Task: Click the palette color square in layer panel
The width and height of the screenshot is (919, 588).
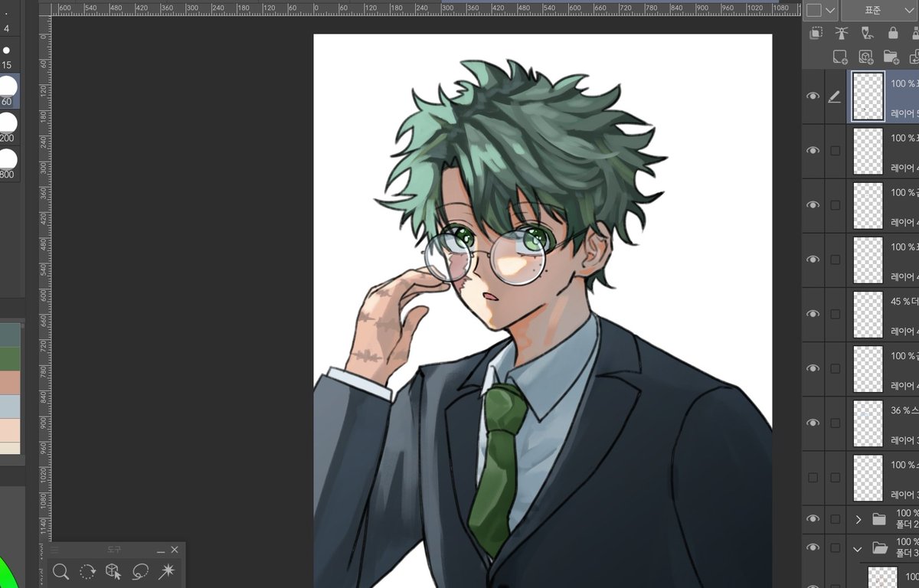Action: 813,10
